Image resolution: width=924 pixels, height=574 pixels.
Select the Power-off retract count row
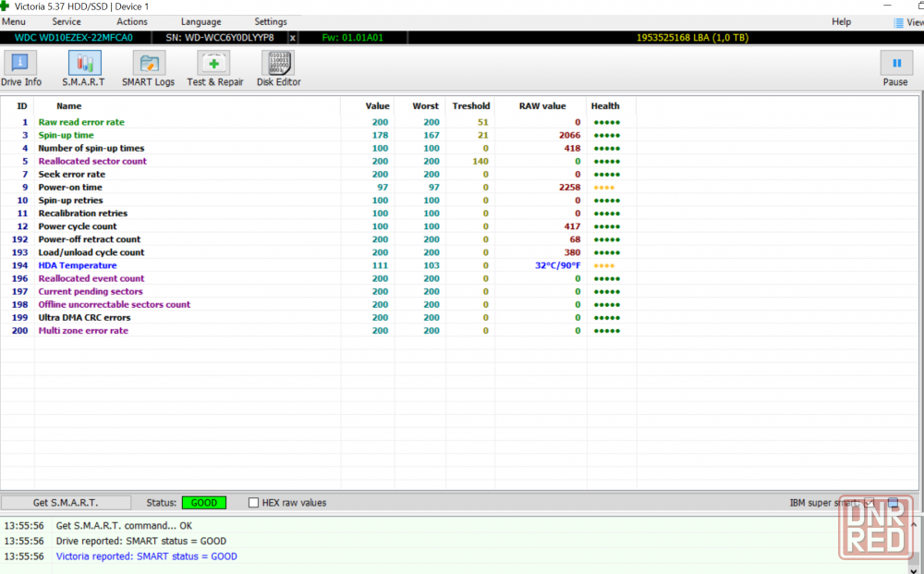click(318, 239)
